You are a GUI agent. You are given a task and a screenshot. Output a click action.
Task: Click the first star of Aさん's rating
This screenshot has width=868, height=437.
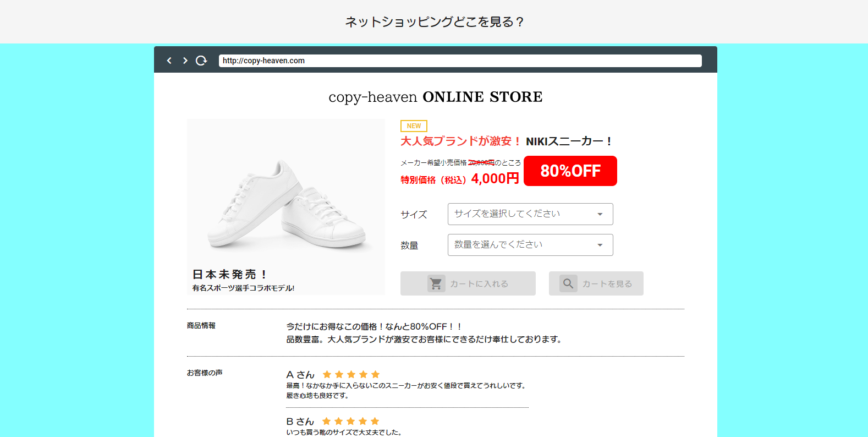point(327,375)
